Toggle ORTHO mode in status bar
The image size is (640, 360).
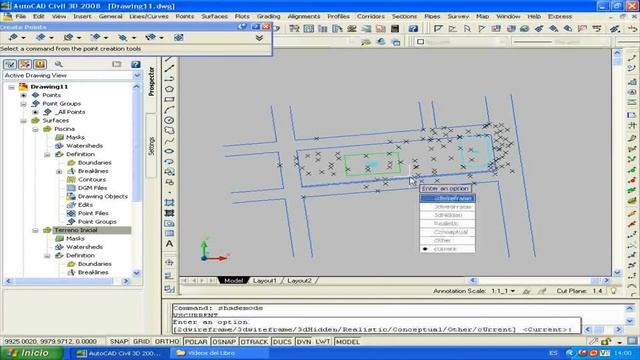coord(167,341)
